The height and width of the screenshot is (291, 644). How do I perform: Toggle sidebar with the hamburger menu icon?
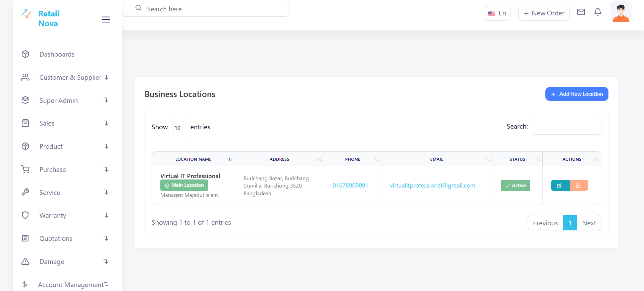point(106,19)
